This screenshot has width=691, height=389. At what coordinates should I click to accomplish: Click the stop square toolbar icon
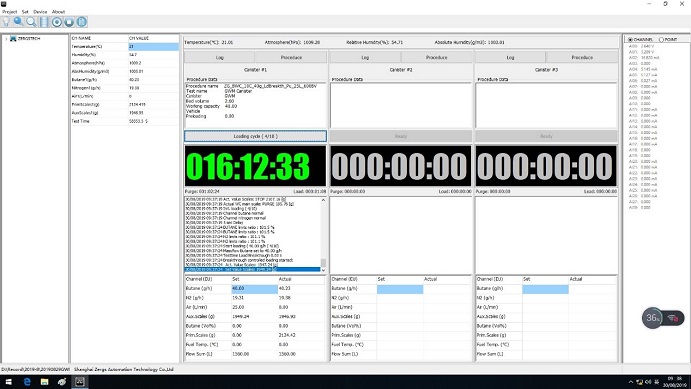(x=69, y=22)
